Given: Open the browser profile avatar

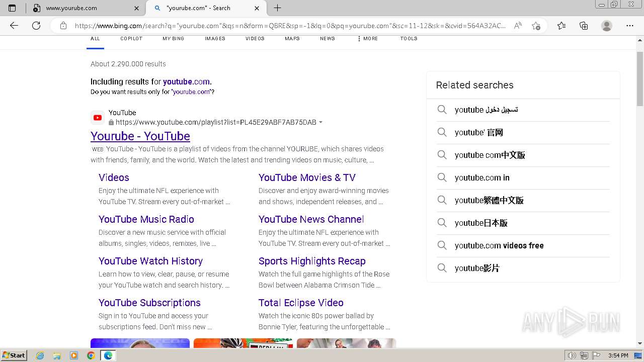Looking at the screenshot, I should (607, 26).
